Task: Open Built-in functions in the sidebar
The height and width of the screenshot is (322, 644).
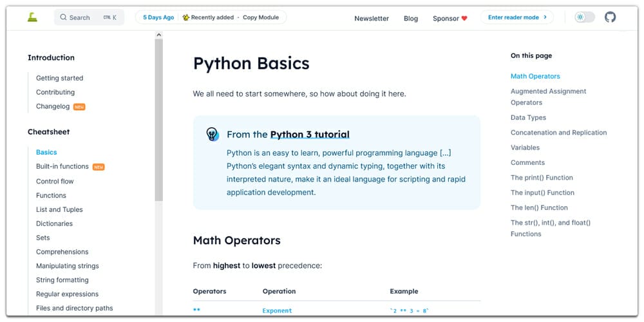Action: point(62,166)
